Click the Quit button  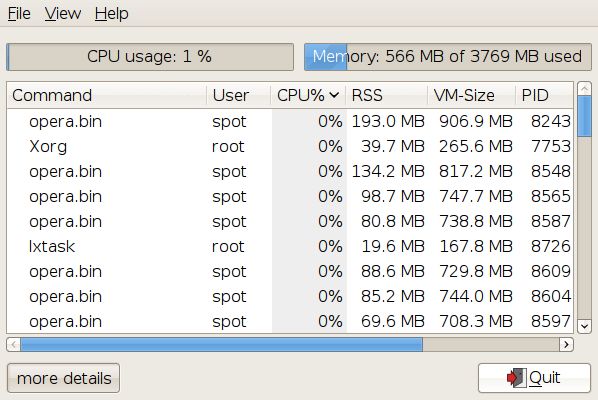point(534,378)
